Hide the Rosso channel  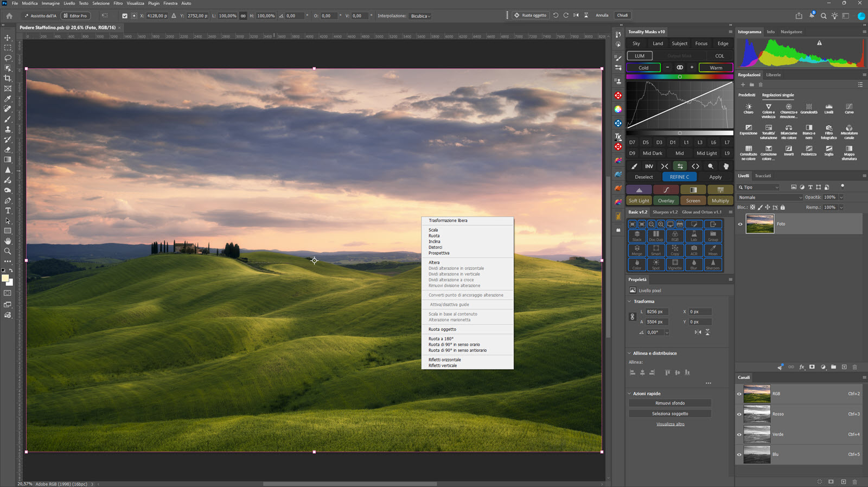[x=739, y=414]
